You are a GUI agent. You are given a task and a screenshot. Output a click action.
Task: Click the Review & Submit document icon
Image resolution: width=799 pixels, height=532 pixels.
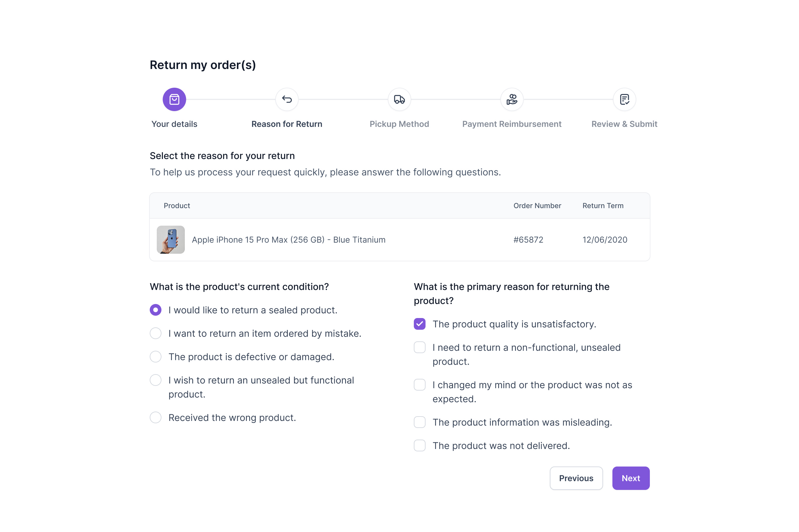click(x=624, y=99)
